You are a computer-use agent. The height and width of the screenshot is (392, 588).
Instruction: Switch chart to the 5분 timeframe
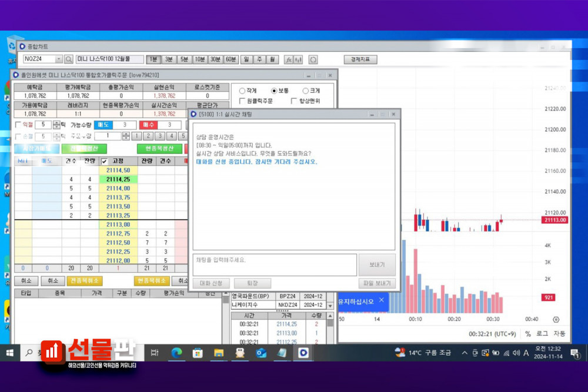point(184,59)
